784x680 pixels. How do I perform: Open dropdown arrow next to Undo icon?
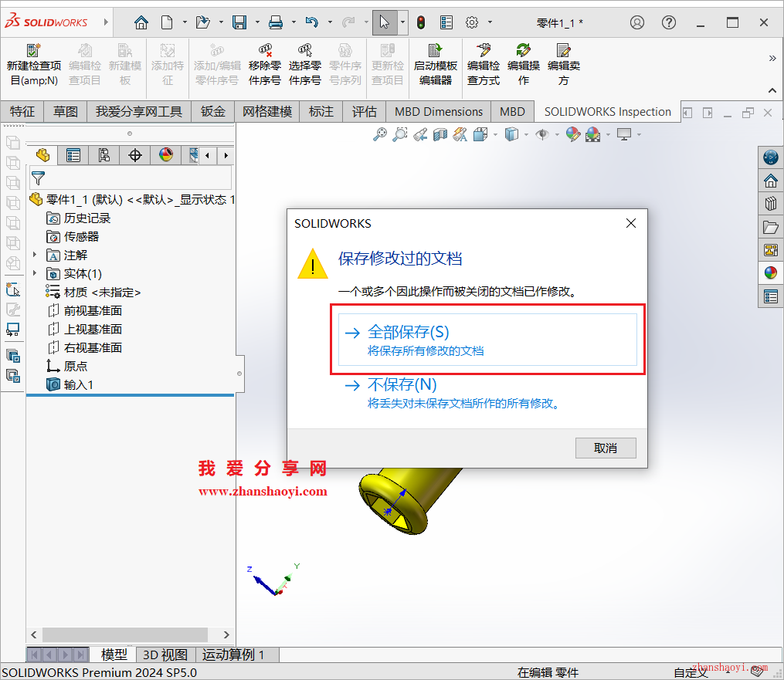pos(330,22)
